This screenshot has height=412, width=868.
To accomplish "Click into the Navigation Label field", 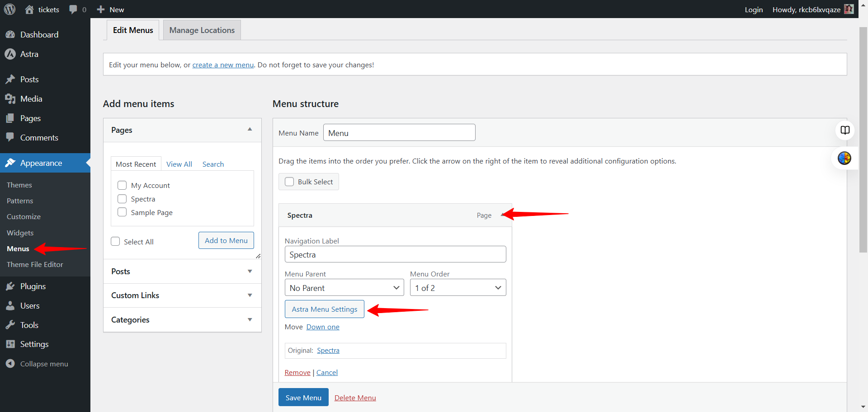I will click(395, 254).
